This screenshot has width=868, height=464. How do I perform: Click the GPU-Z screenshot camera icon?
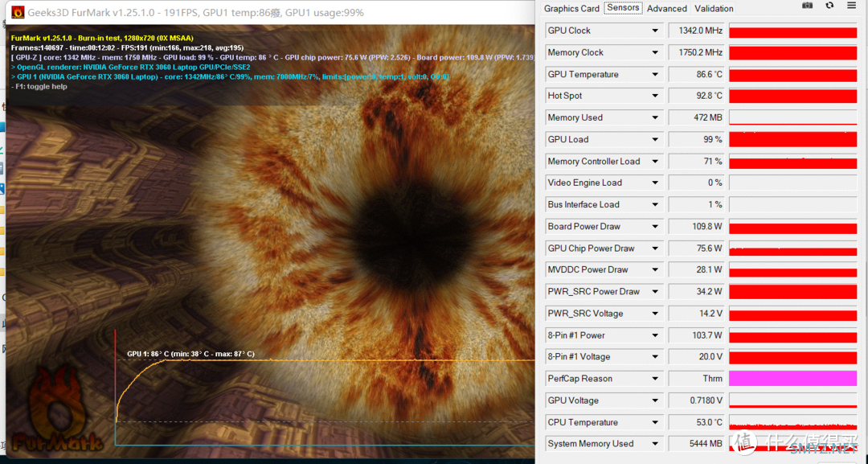[807, 6]
